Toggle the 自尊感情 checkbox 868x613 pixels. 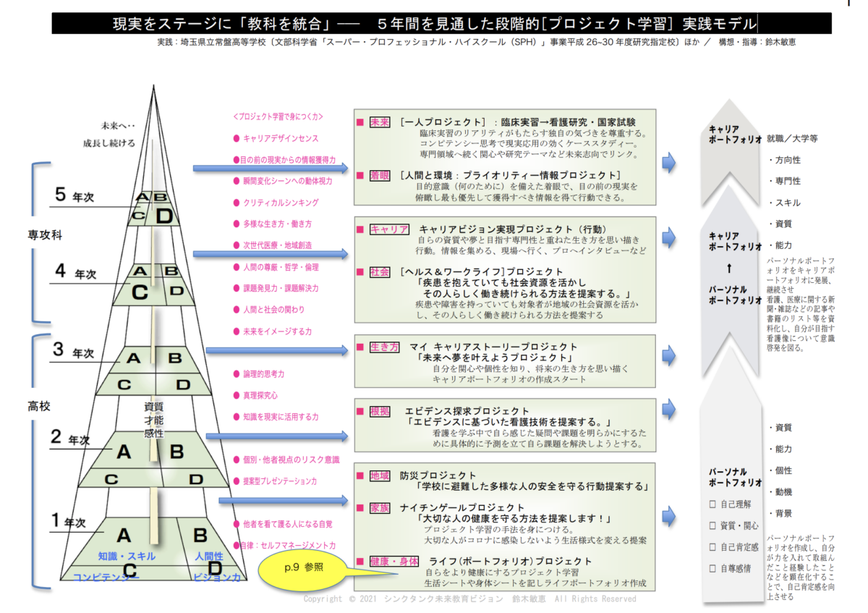coord(712,569)
